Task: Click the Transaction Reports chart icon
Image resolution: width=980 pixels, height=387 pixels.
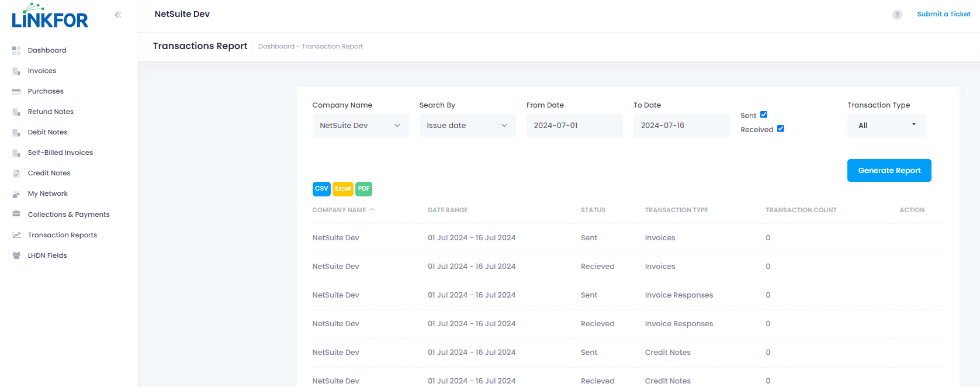Action: 16,235
